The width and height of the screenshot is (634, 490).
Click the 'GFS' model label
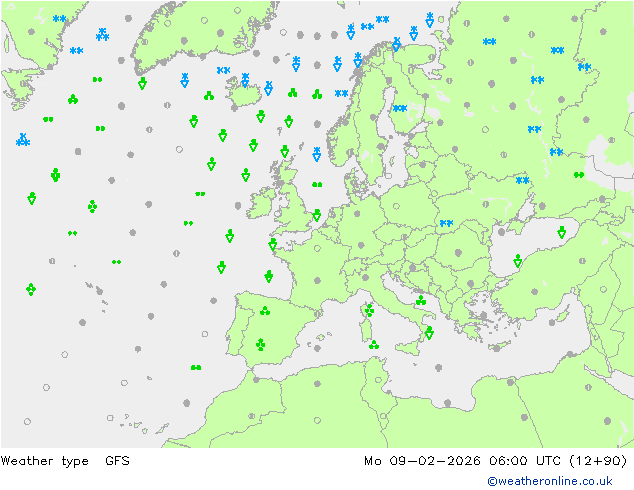point(117,460)
